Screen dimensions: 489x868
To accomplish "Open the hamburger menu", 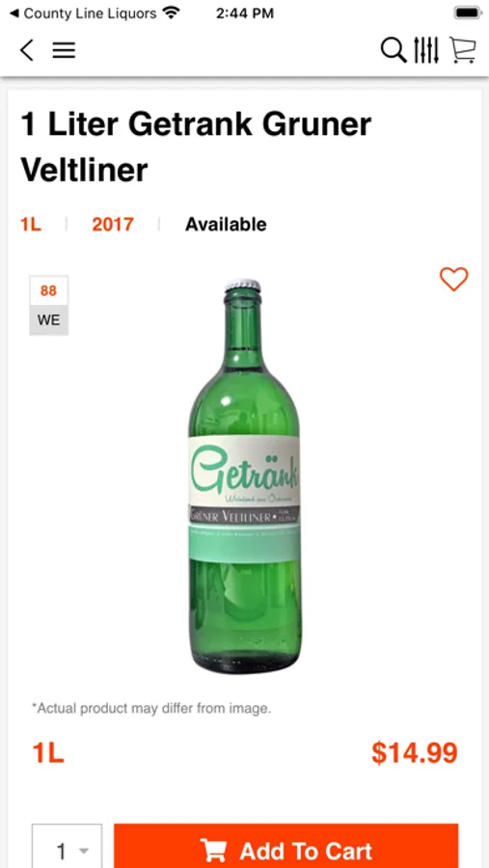I will tap(64, 51).
